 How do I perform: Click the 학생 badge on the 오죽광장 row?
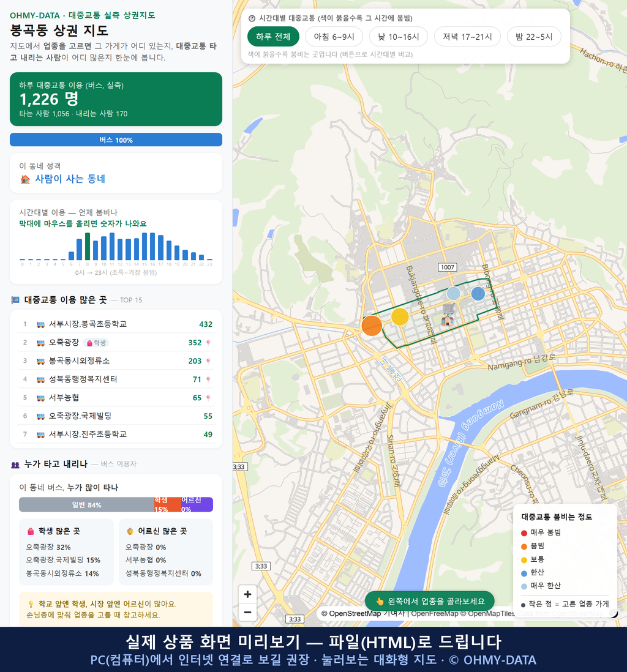[96, 343]
